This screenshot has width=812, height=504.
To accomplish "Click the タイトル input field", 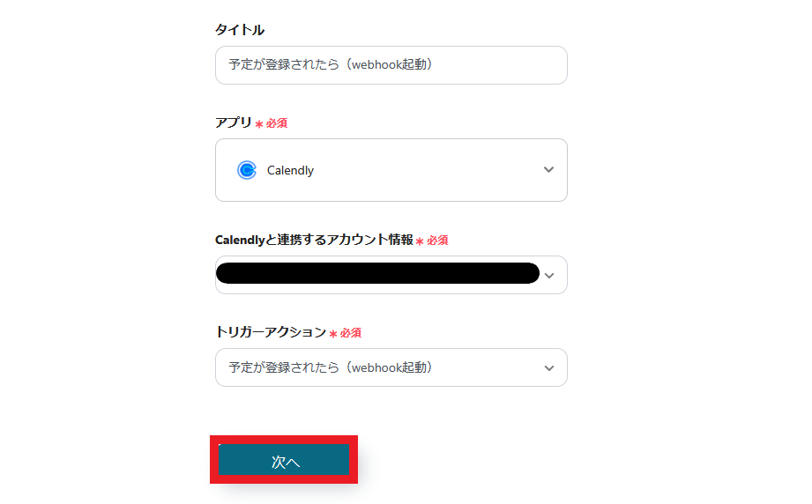I will coord(391,65).
